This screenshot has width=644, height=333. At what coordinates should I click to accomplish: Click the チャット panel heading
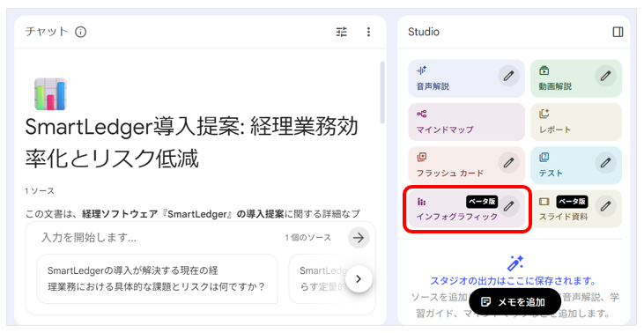pos(47,32)
